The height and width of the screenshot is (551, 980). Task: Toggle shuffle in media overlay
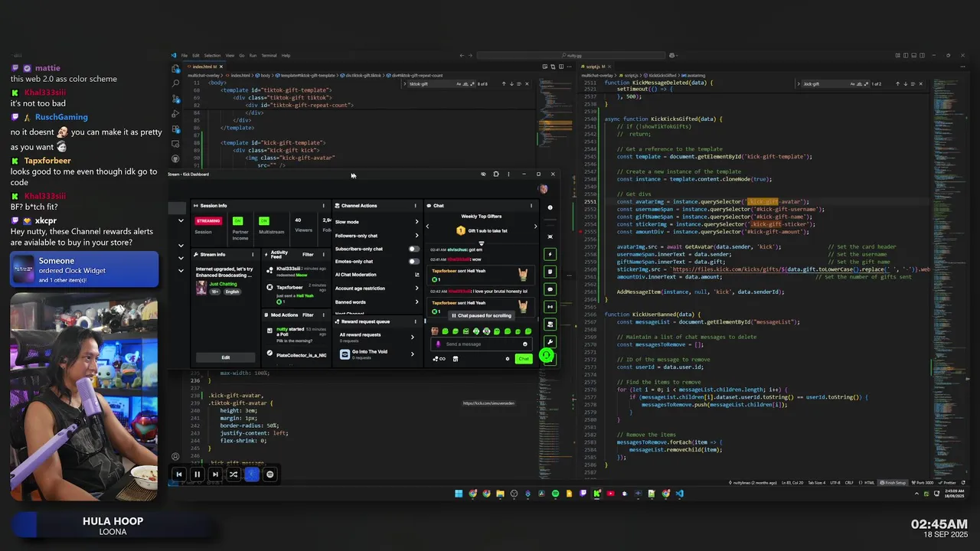(x=234, y=474)
